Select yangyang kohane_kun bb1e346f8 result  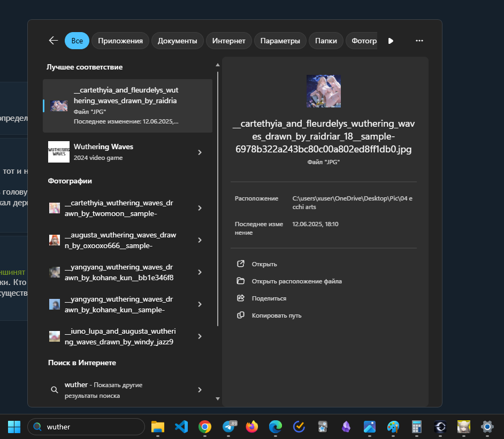[127, 272]
